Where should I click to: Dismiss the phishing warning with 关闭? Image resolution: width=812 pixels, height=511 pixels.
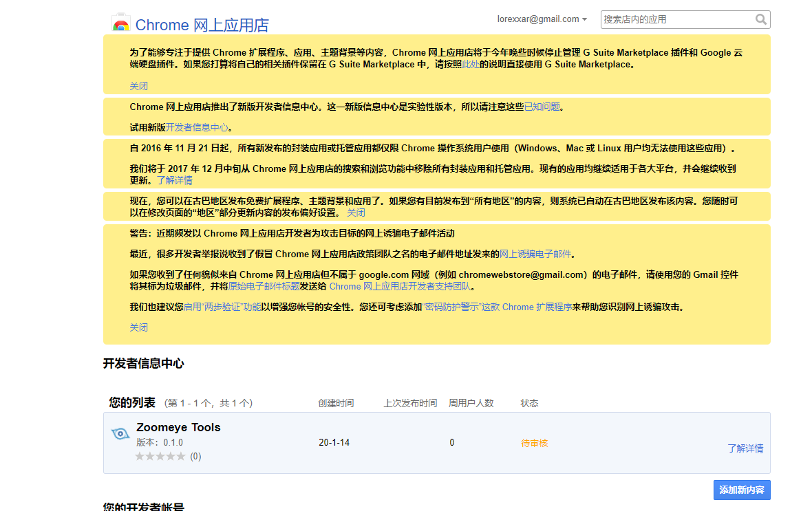pos(138,327)
